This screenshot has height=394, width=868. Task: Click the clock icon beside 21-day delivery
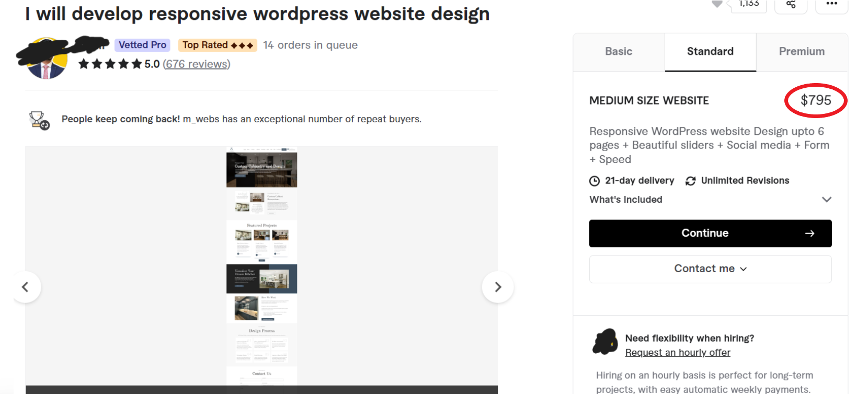pyautogui.click(x=595, y=181)
